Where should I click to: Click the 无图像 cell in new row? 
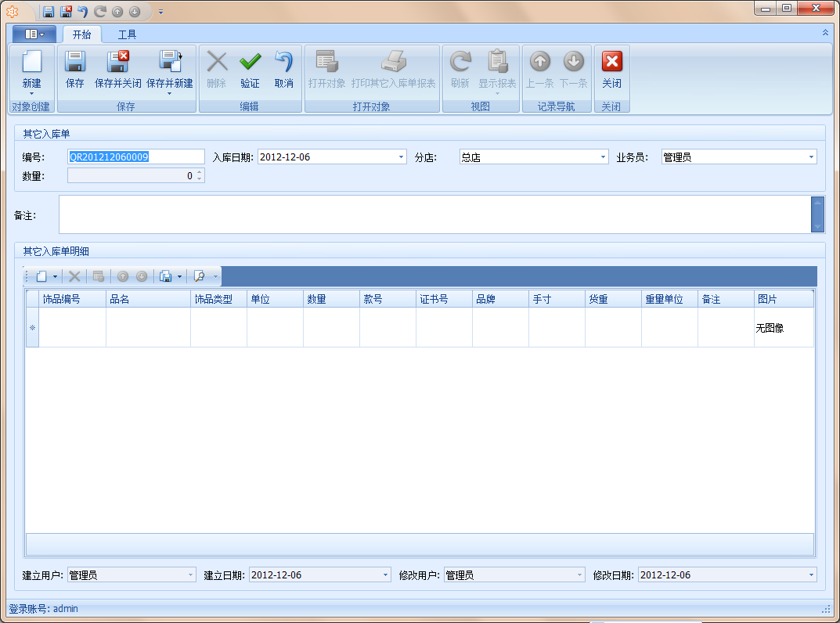tap(784, 327)
